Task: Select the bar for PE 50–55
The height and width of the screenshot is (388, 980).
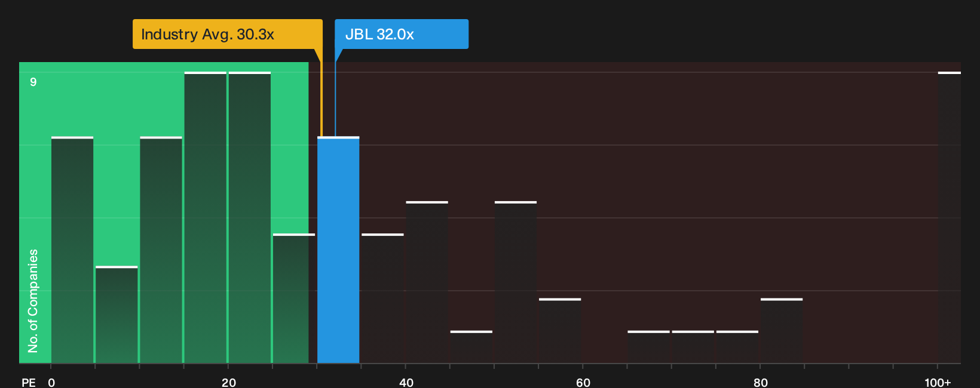Action: (x=516, y=282)
